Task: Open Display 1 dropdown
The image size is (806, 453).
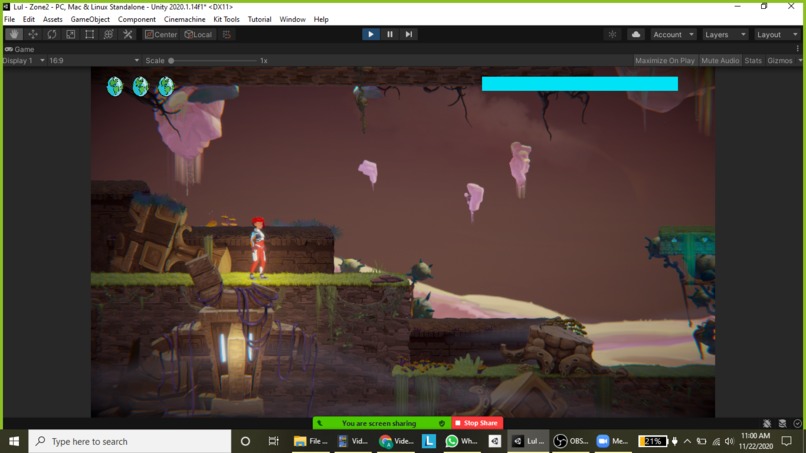Action: [x=23, y=60]
